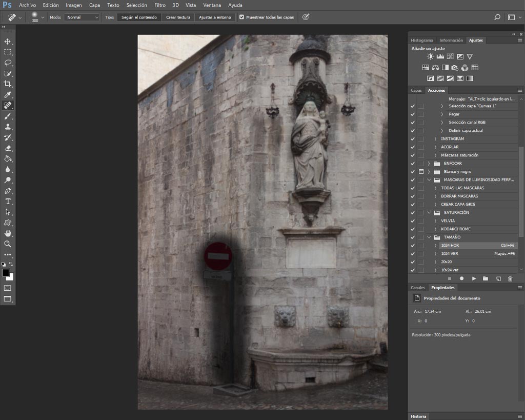
Task: Add a Brightness/Contrast adjustment
Action: (430, 56)
